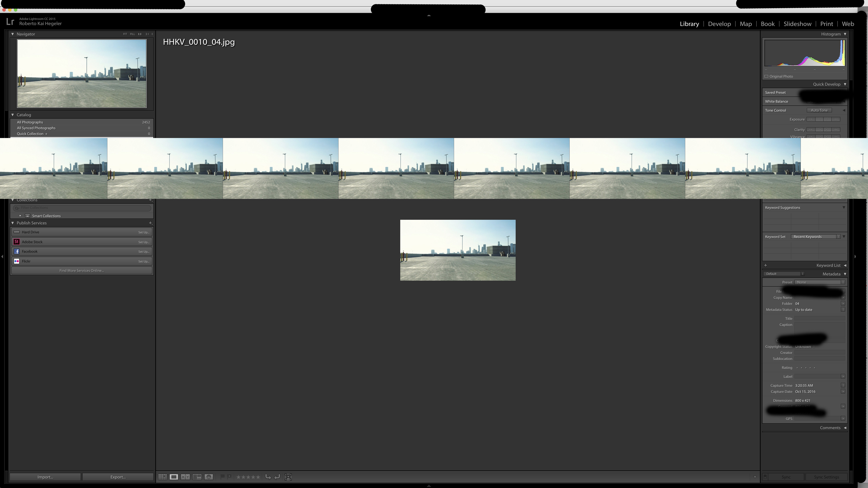Set Navigator zoom to 1:1
The image size is (868, 488).
pos(140,34)
